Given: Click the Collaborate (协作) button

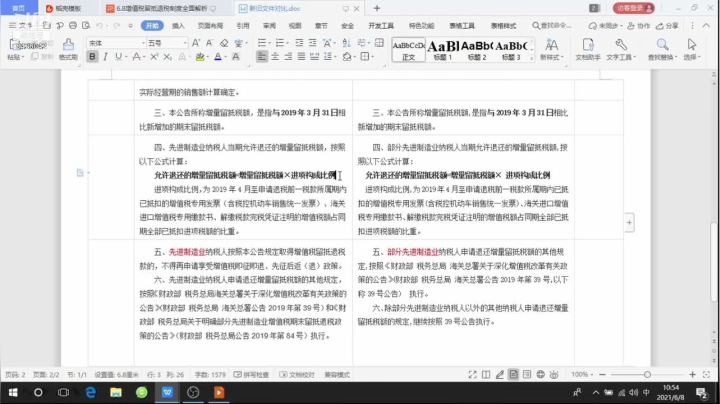Looking at the screenshot, I should (639, 26).
